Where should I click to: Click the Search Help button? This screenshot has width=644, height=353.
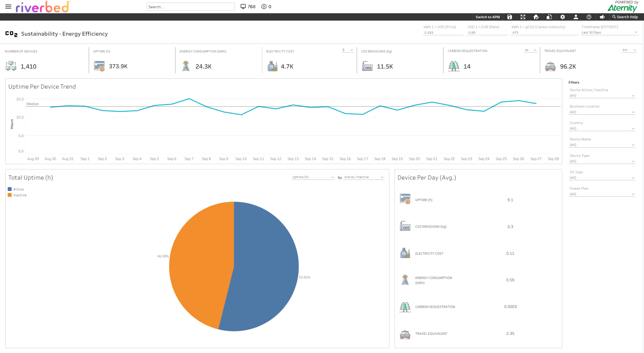[x=625, y=17]
